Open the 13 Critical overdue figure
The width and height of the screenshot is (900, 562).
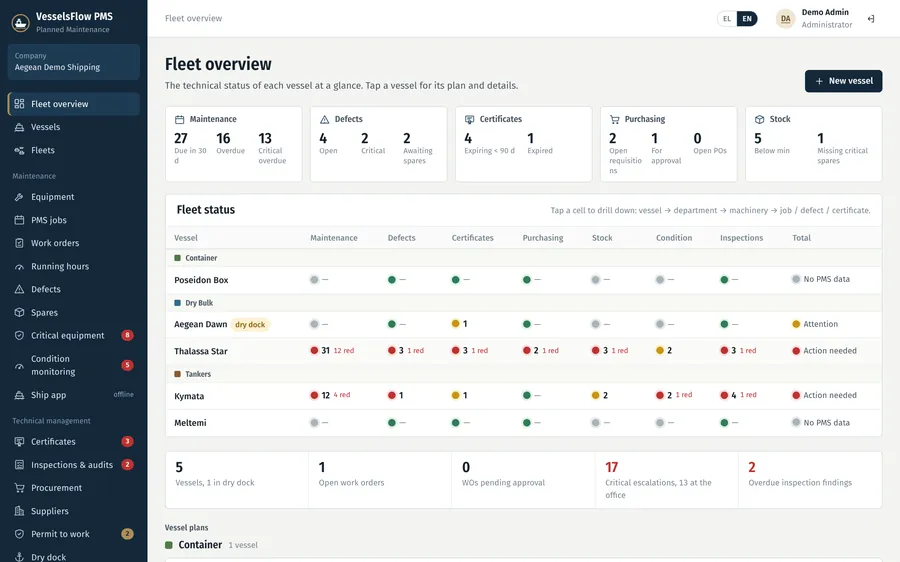click(x=273, y=148)
